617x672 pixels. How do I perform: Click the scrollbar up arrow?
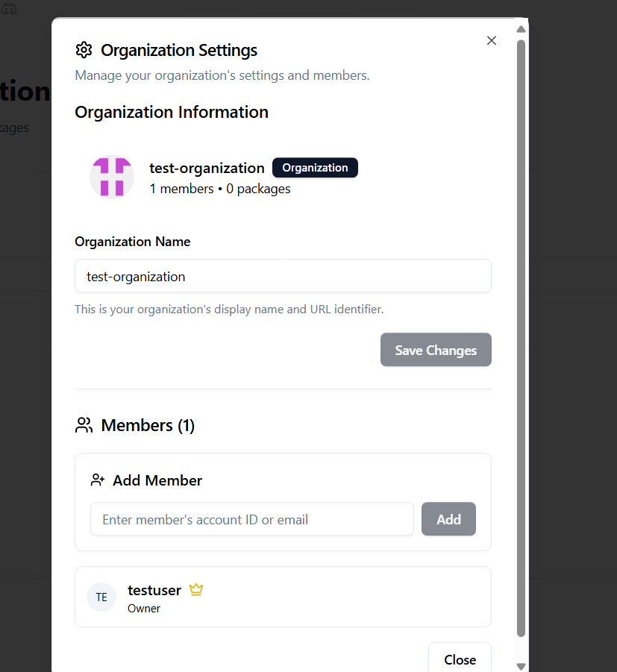(522, 29)
